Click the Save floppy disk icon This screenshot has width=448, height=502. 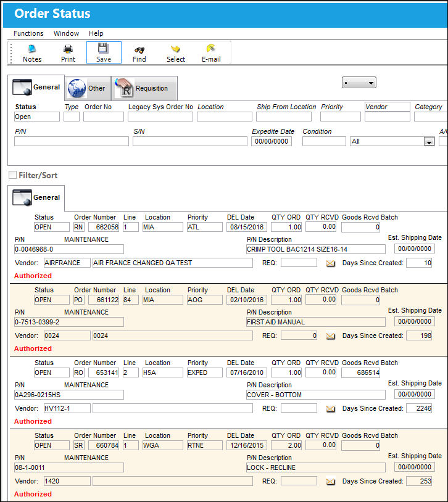click(104, 52)
